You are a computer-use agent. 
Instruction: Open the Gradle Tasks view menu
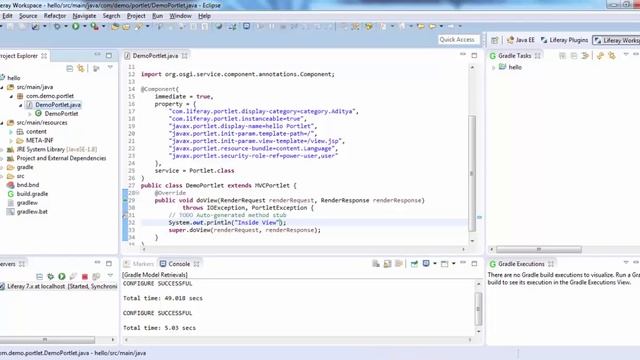click(x=626, y=54)
